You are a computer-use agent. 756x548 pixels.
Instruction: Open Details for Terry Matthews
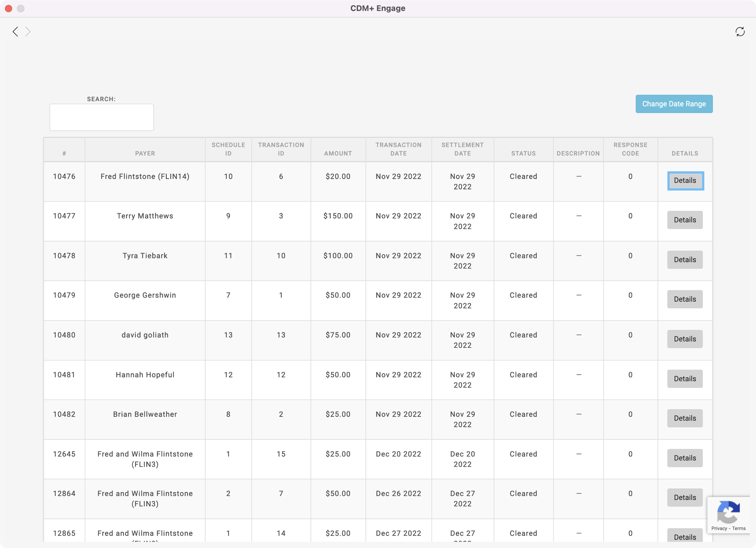point(685,220)
